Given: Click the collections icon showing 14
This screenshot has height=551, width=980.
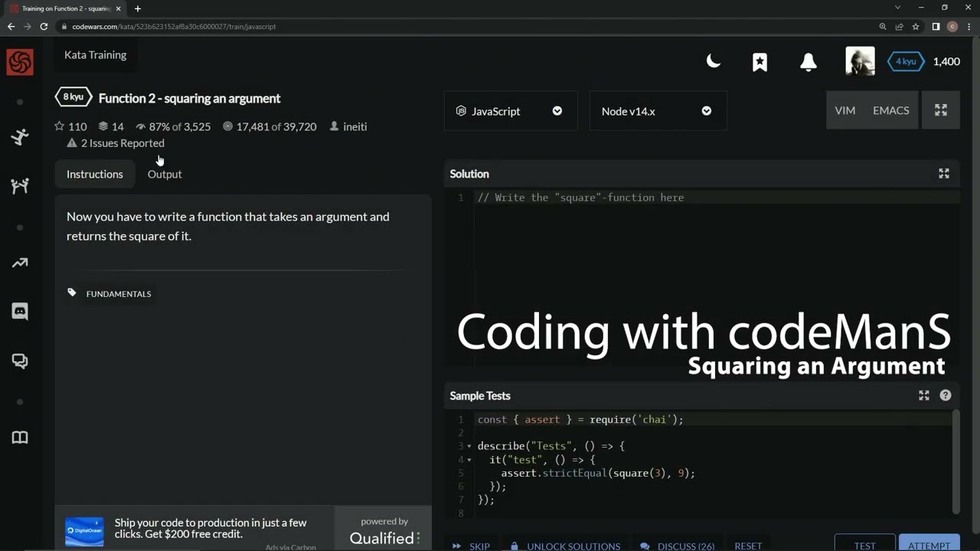Looking at the screenshot, I should point(103,126).
